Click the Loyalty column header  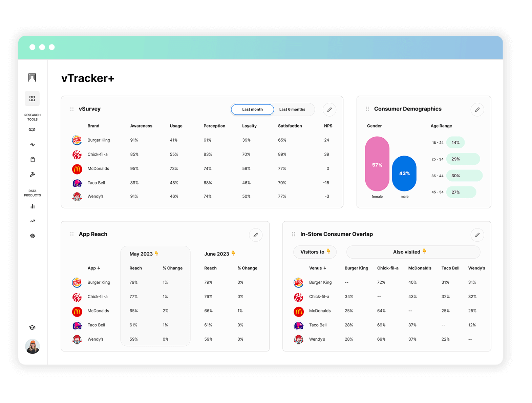(x=249, y=126)
